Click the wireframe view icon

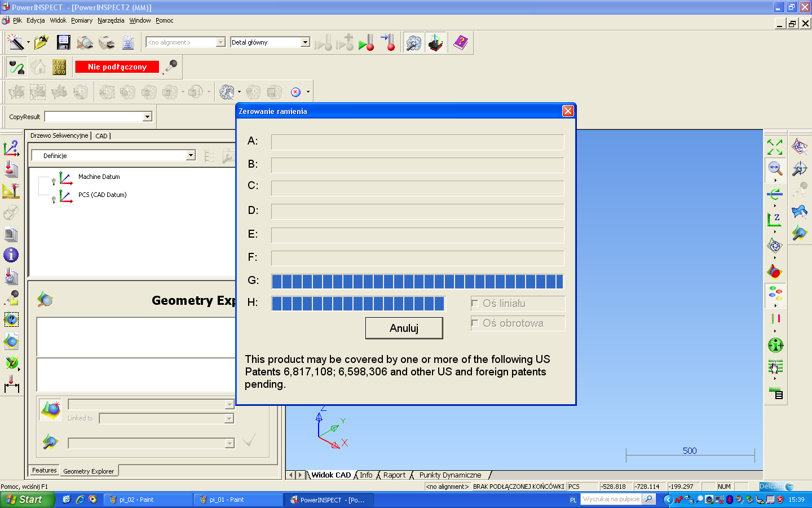(x=775, y=246)
